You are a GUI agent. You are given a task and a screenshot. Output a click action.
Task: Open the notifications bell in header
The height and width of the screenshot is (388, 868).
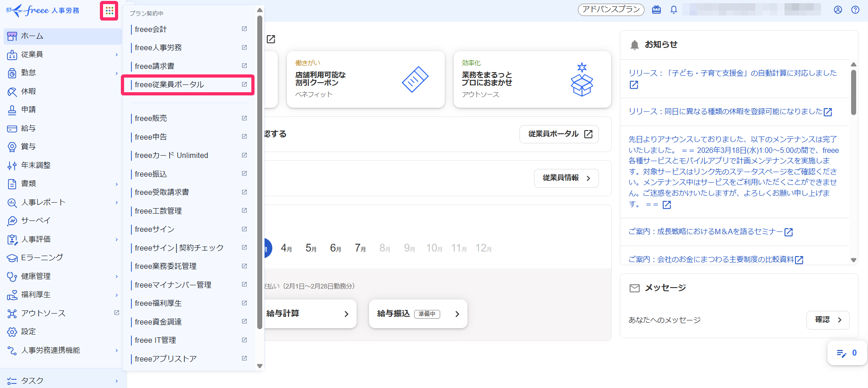674,10
